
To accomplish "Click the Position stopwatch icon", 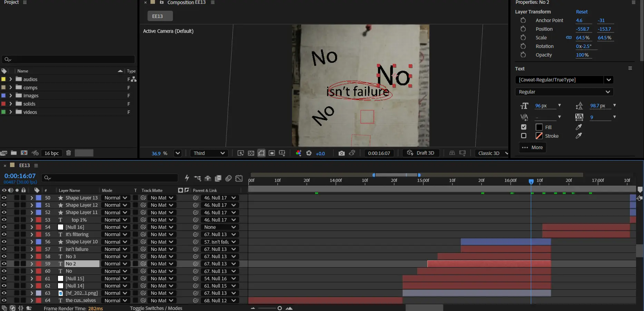I will (523, 29).
